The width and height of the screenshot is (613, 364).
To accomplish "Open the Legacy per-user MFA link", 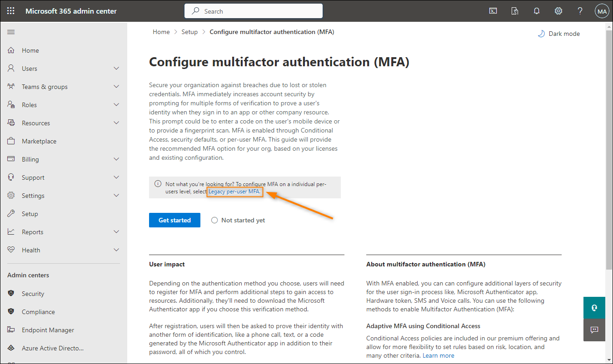I will [x=234, y=192].
